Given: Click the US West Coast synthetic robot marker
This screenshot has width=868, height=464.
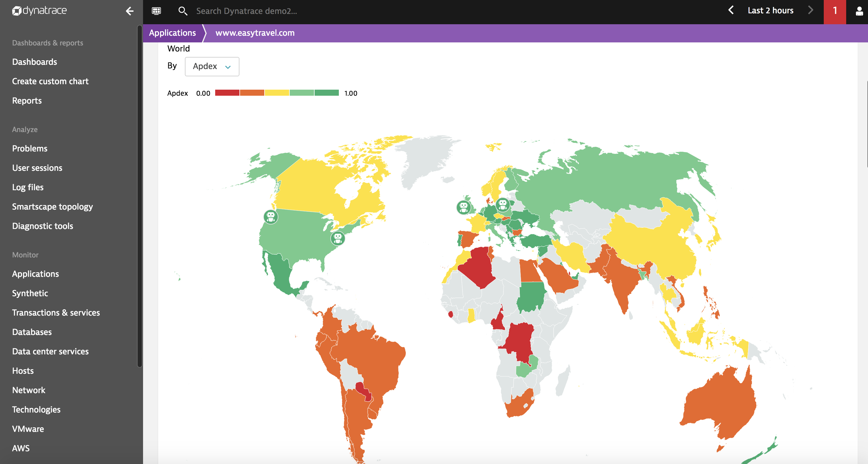Looking at the screenshot, I should click(x=271, y=217).
